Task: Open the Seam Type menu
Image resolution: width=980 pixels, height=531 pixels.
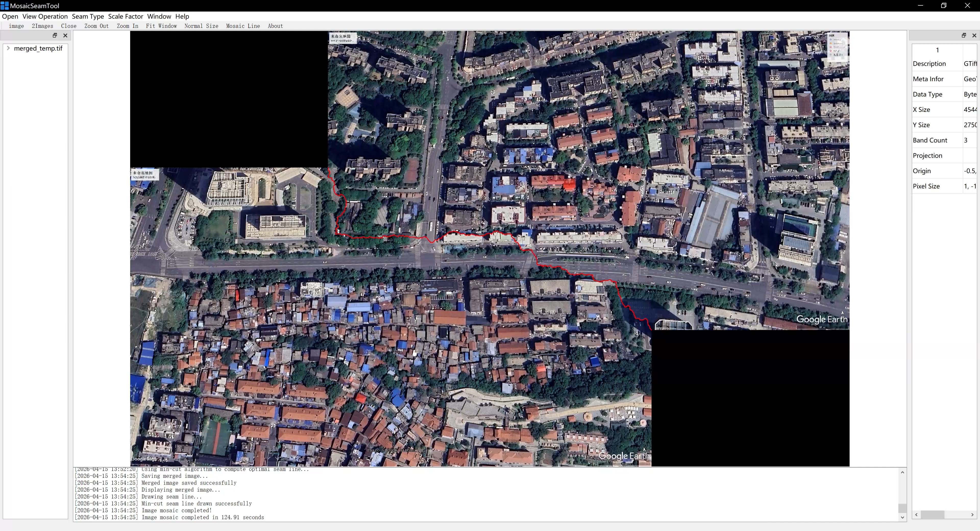Action: click(x=88, y=16)
